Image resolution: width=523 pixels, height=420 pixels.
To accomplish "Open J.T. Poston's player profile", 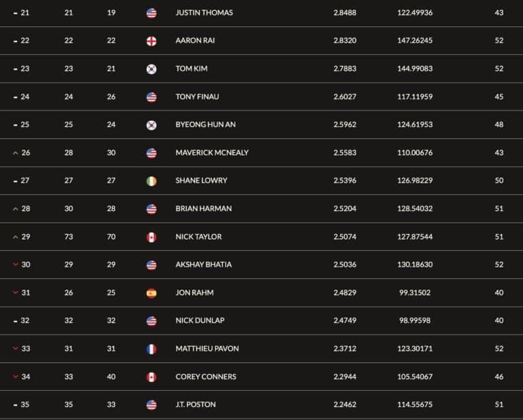I will click(x=196, y=404).
